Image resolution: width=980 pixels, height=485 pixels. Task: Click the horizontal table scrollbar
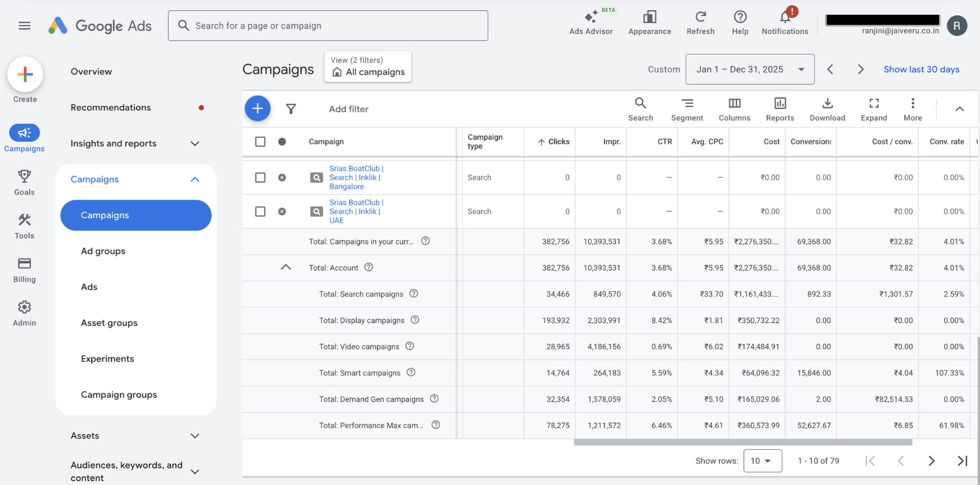pyautogui.click(x=743, y=442)
